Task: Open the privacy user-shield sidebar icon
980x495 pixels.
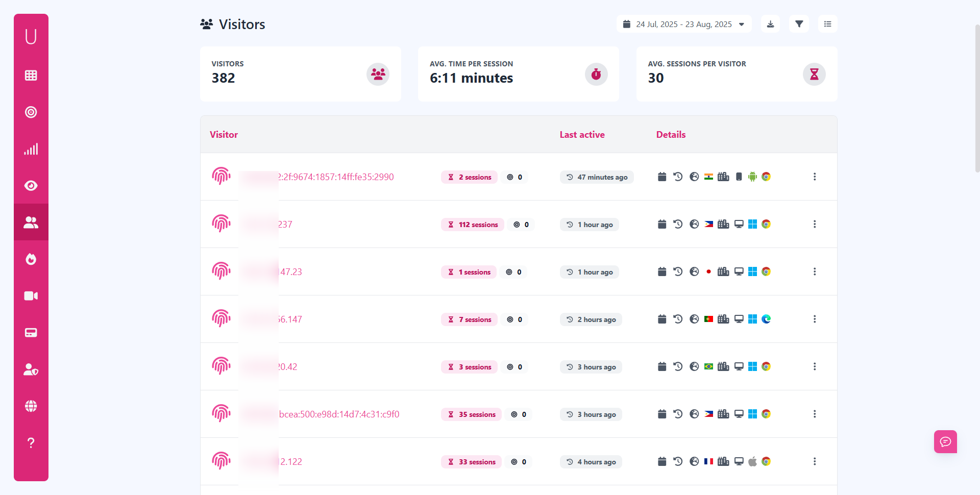Action: tap(31, 369)
